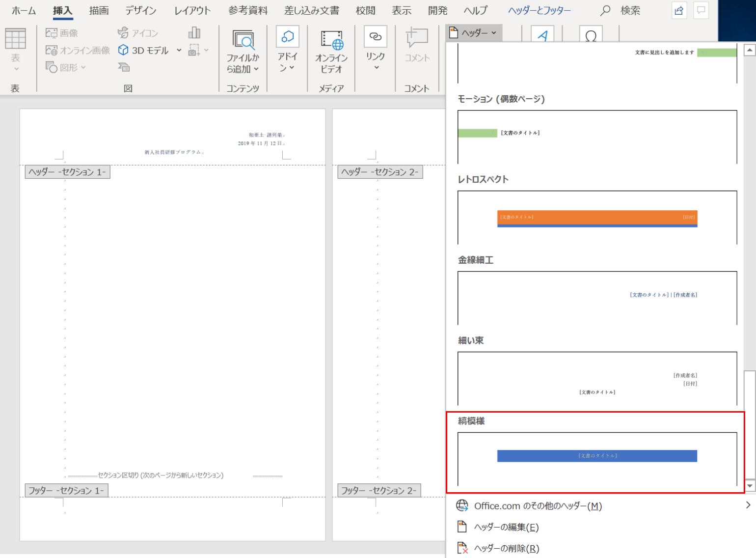Insert a 3D モデル

(143, 50)
